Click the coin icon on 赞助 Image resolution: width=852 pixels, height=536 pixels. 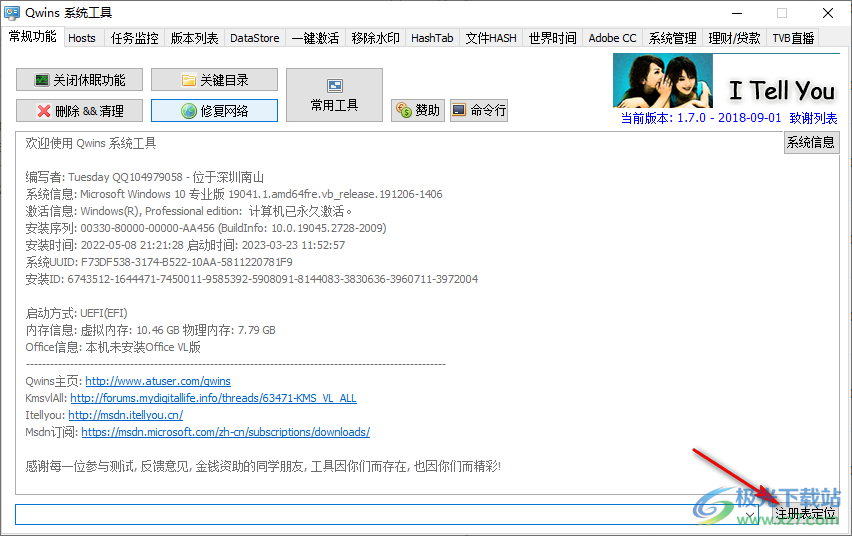click(x=404, y=110)
